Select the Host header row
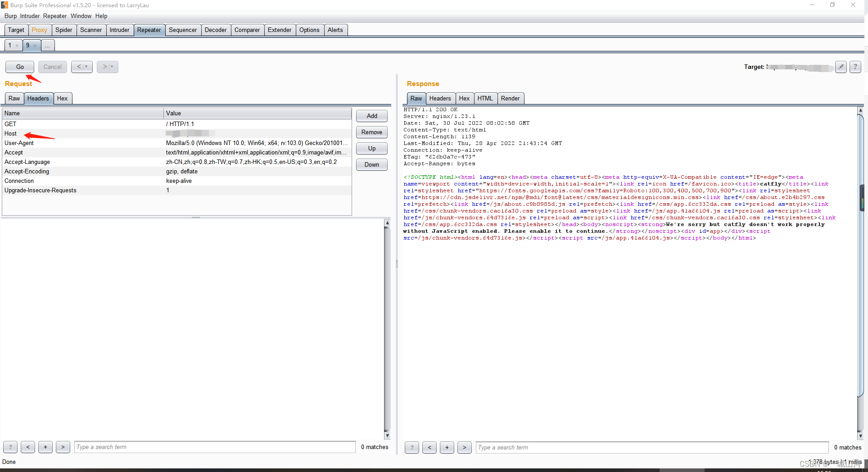868x472 pixels. (x=177, y=133)
